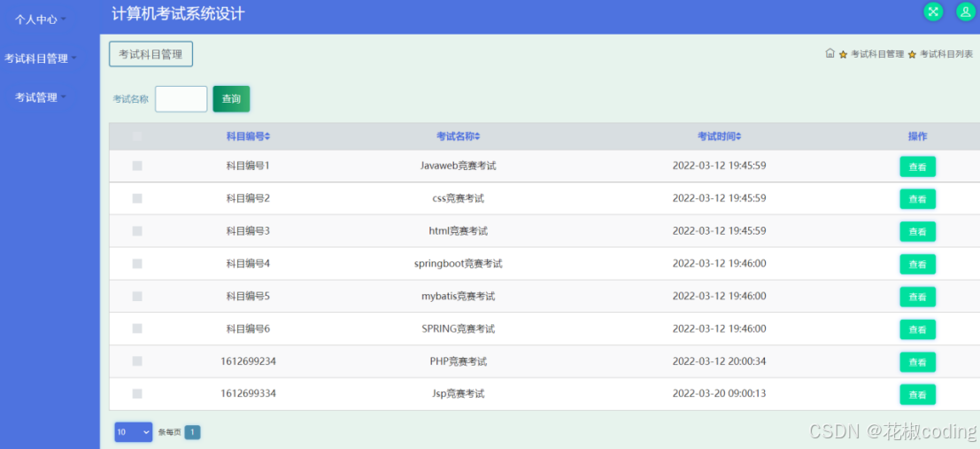Click the 2022-03-12 20:00:34 time cell
The height and width of the screenshot is (449, 980).
click(x=720, y=360)
